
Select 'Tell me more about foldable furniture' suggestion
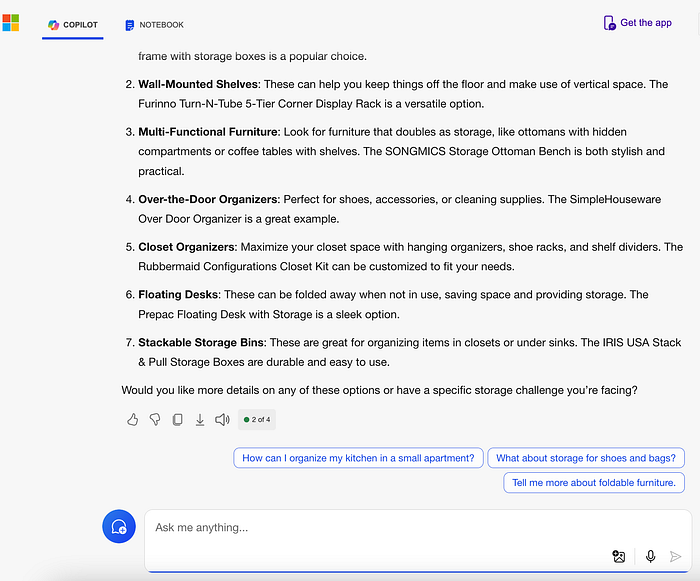[x=594, y=483]
